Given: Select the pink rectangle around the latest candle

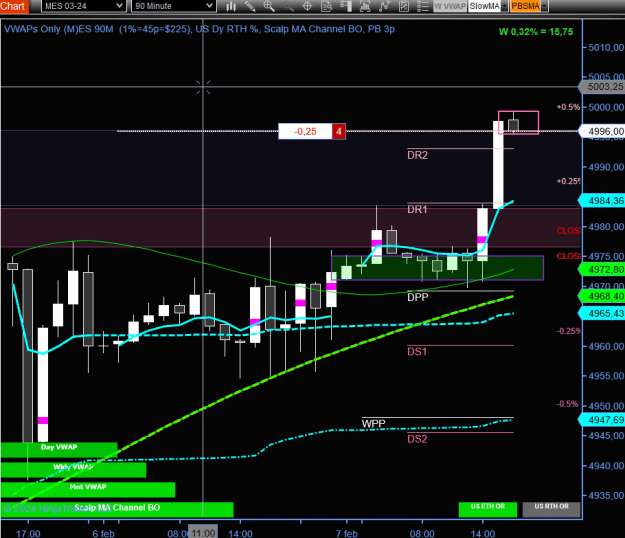Looking at the screenshot, I should coord(519,123).
